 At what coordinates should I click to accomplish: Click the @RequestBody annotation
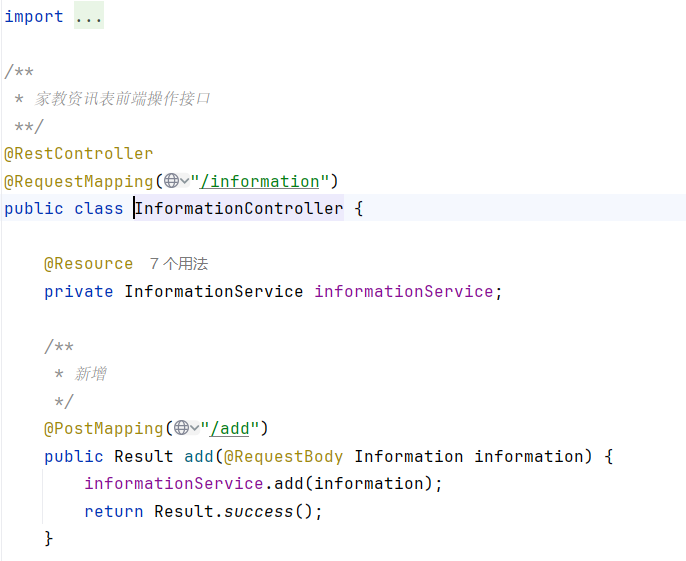point(284,456)
